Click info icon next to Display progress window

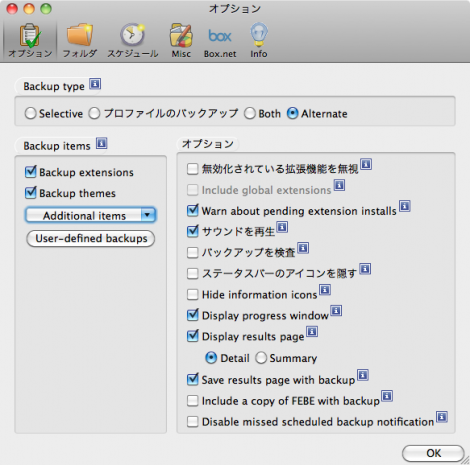tap(336, 311)
